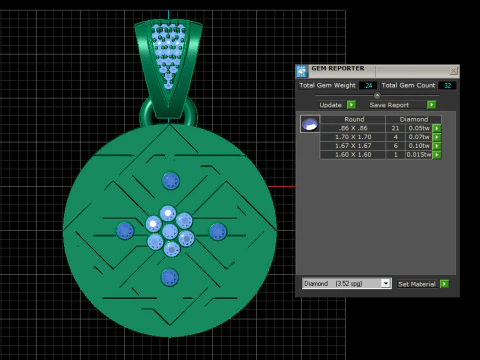Click the Gem Reporter logo icon
Viewport: 480px width, 360px height.
click(302, 71)
